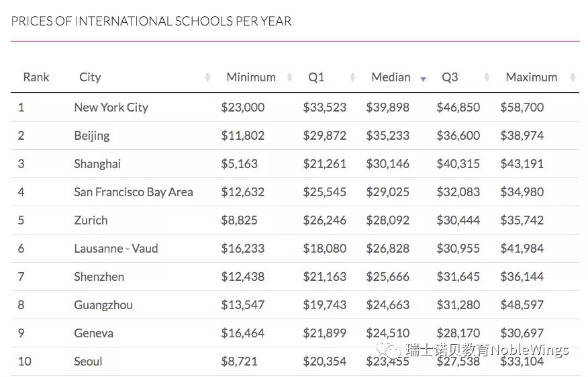Click the Maximum column sort arrows
The image size is (588, 377).
(573, 77)
